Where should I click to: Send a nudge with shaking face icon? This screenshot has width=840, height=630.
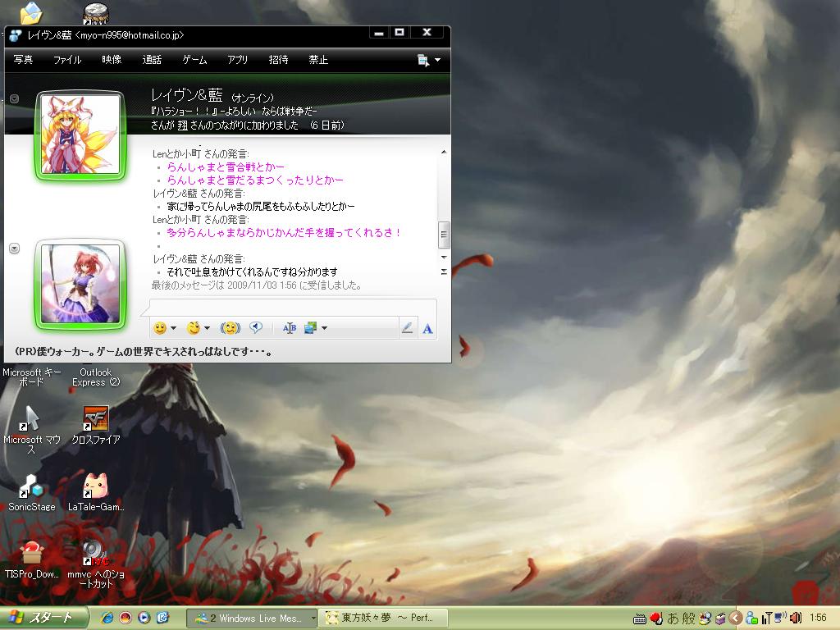(230, 328)
